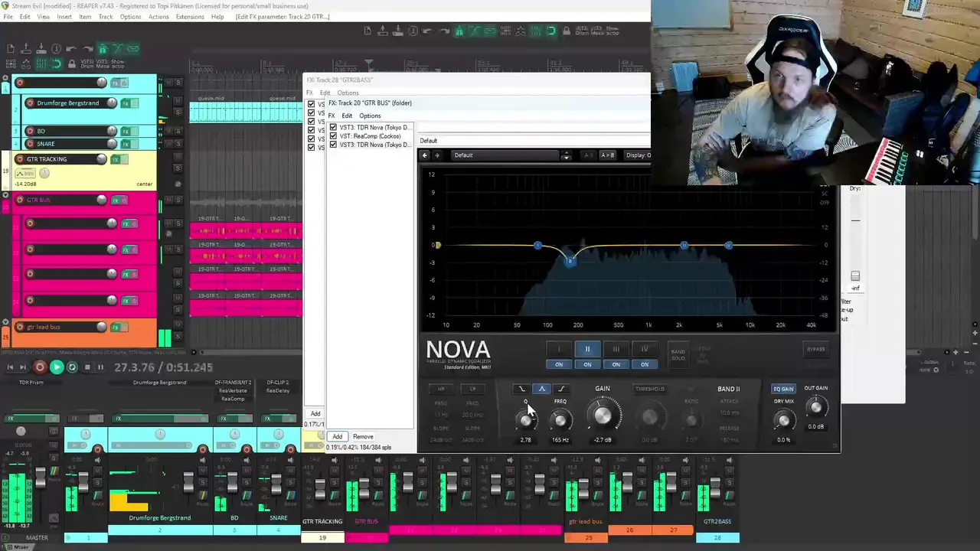Screen dimensions: 980x551
Task: Click Add button in GTR BUS FX window
Action: tap(337, 437)
